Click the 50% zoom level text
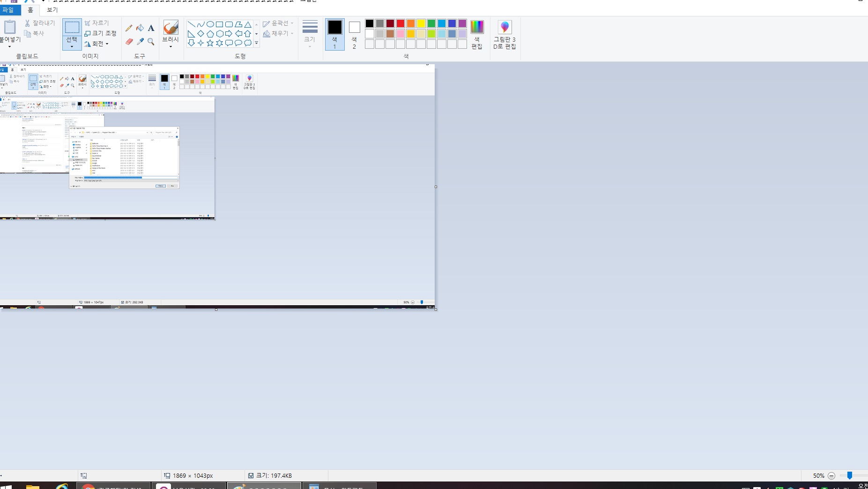The height and width of the screenshot is (489, 868). [x=818, y=475]
